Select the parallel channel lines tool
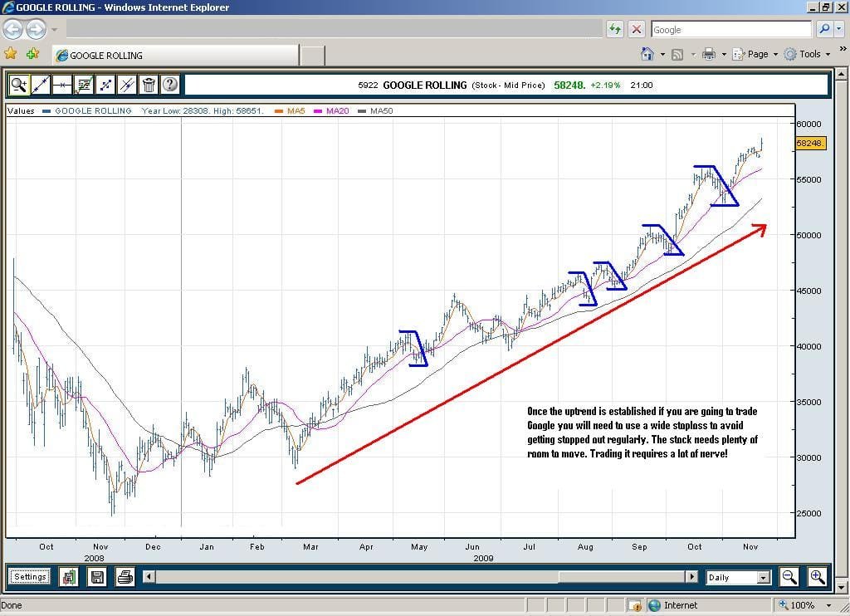850x616 pixels. click(x=127, y=85)
